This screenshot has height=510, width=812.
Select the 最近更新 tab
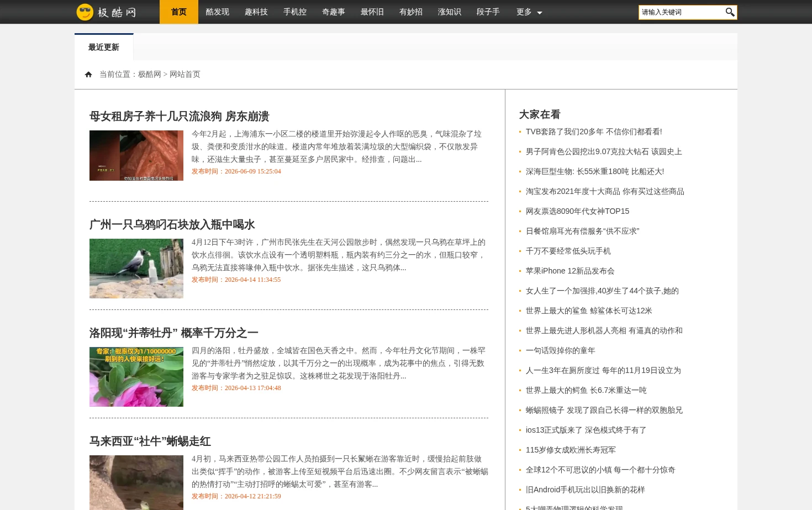tap(104, 47)
